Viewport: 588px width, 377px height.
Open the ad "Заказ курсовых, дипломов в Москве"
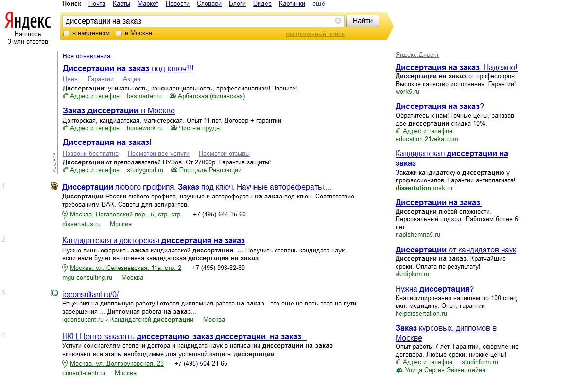(x=446, y=333)
